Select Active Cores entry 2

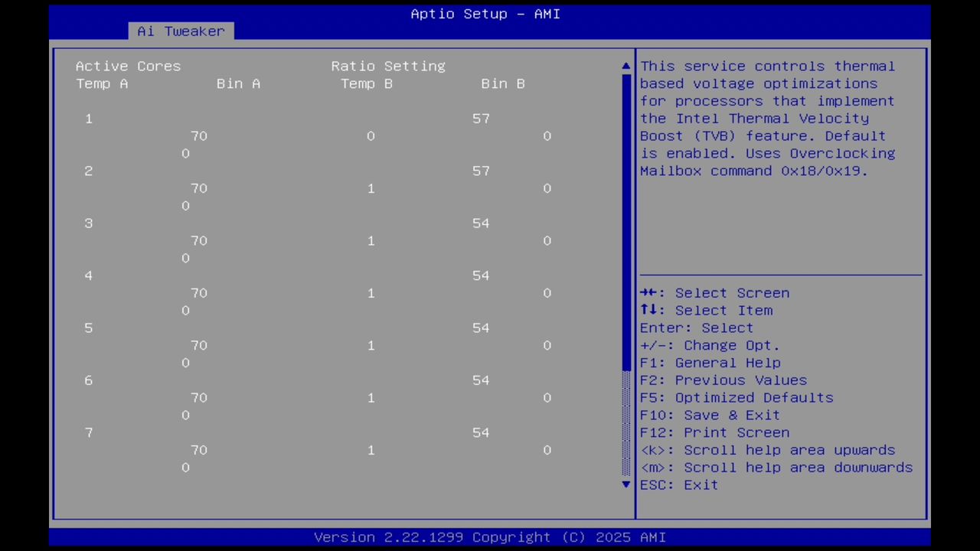(x=88, y=171)
